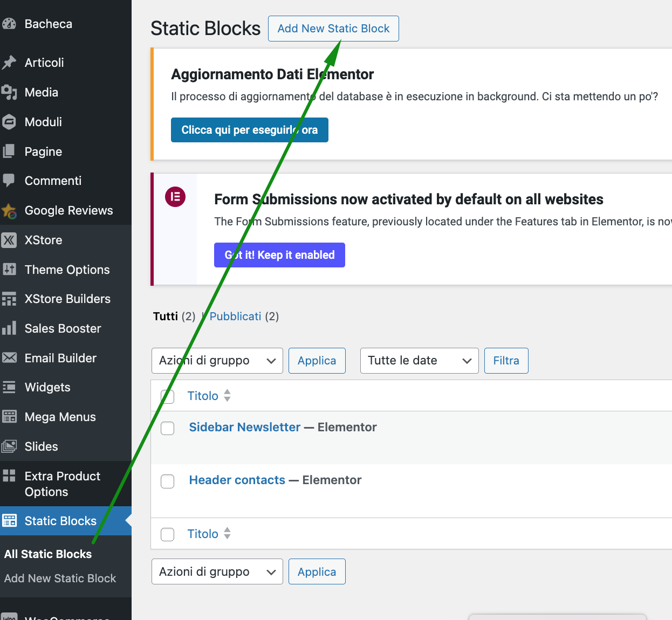Click the Filtra button
The height and width of the screenshot is (620, 672).
point(506,361)
